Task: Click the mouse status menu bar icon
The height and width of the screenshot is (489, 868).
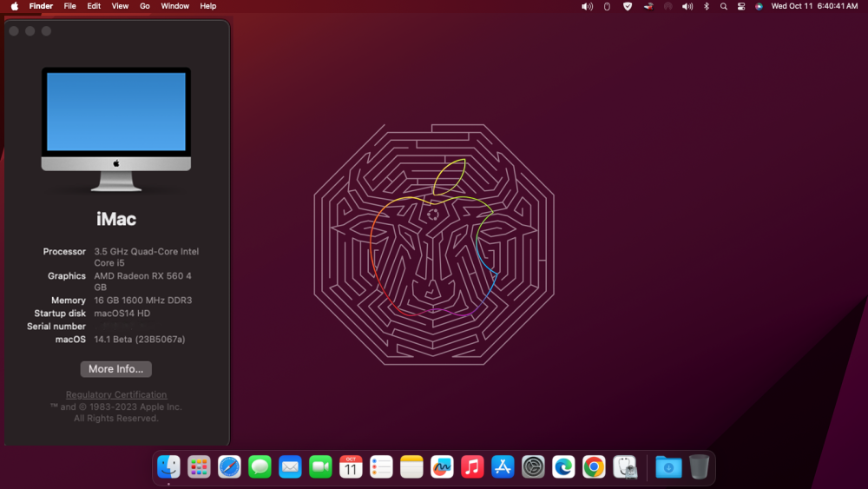Action: (607, 6)
